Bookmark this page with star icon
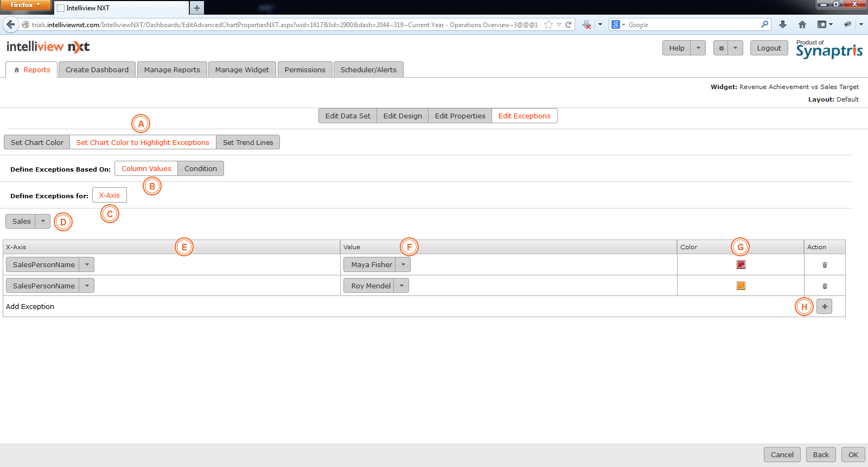 tap(548, 24)
